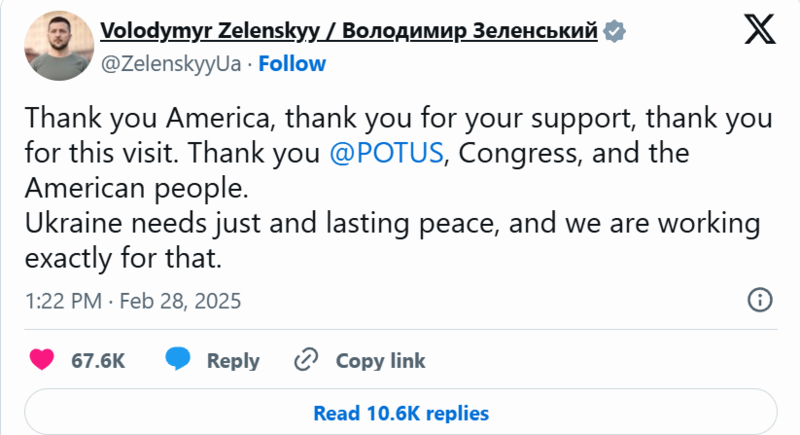This screenshot has height=435, width=800.
Task: Click the blue reply speech bubble icon
Action: [x=178, y=359]
